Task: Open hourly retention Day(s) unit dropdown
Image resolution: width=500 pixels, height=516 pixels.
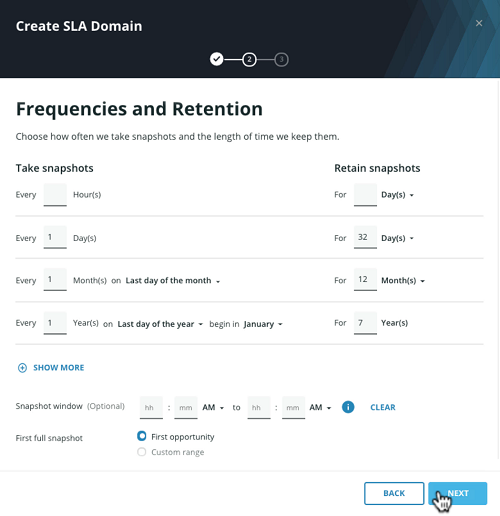Action: [x=397, y=195]
